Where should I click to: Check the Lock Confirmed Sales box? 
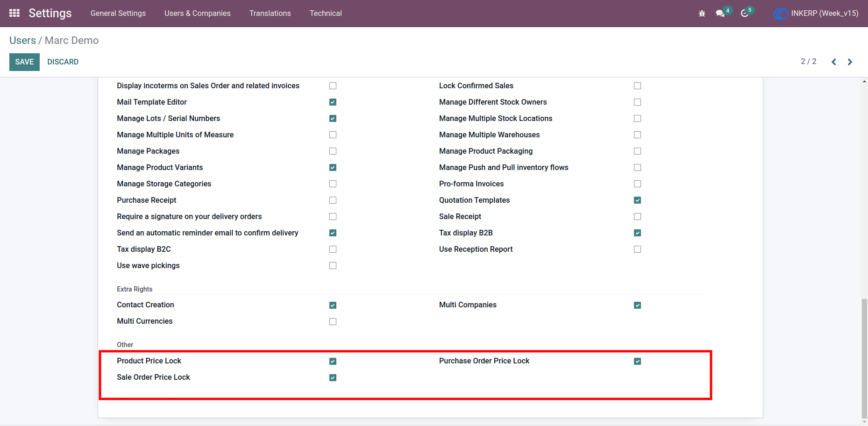pos(637,86)
